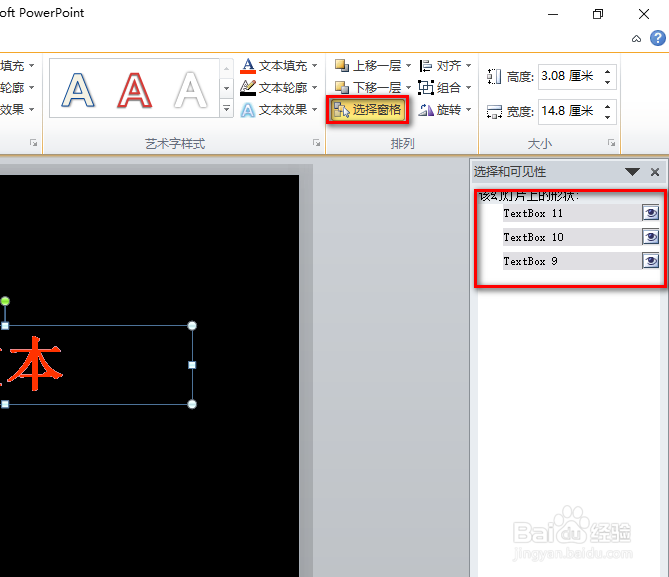Open the Align (对齐) menu

pyautogui.click(x=445, y=66)
